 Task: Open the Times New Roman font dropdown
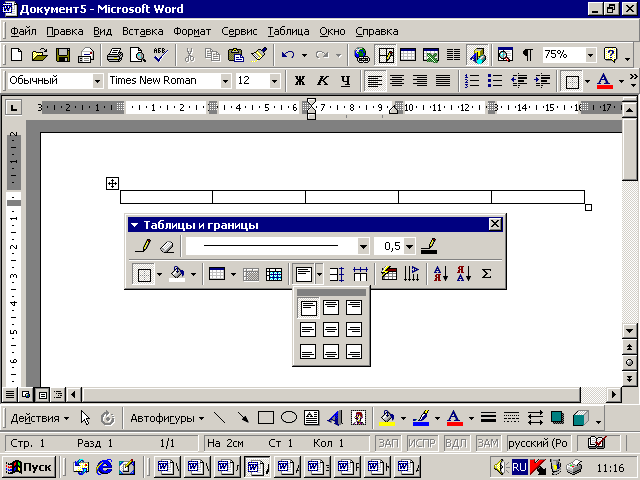click(x=225, y=81)
